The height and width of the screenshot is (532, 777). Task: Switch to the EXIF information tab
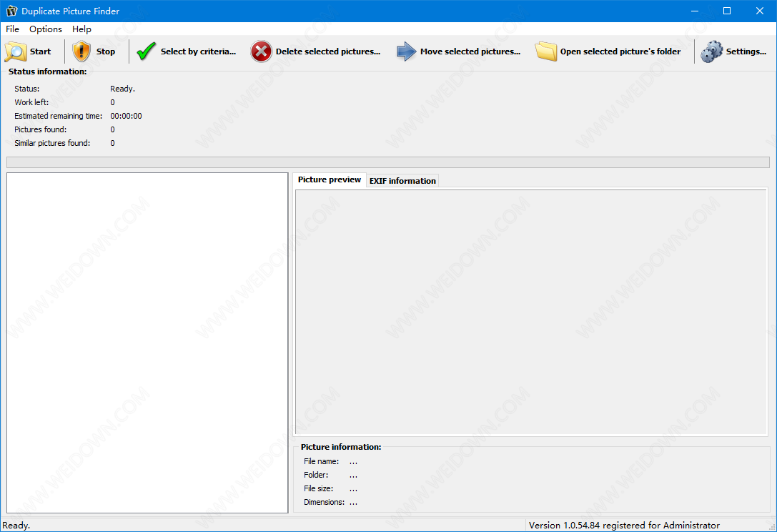(x=402, y=181)
